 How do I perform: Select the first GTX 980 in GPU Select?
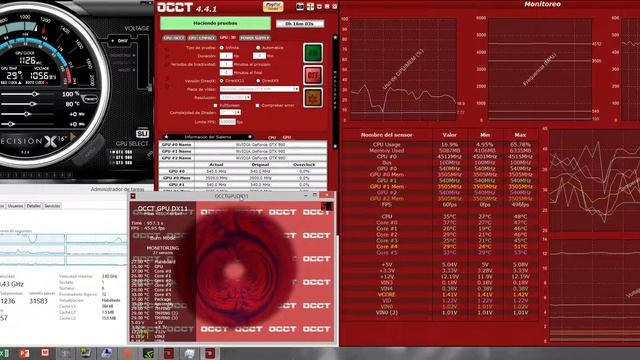coord(122,152)
